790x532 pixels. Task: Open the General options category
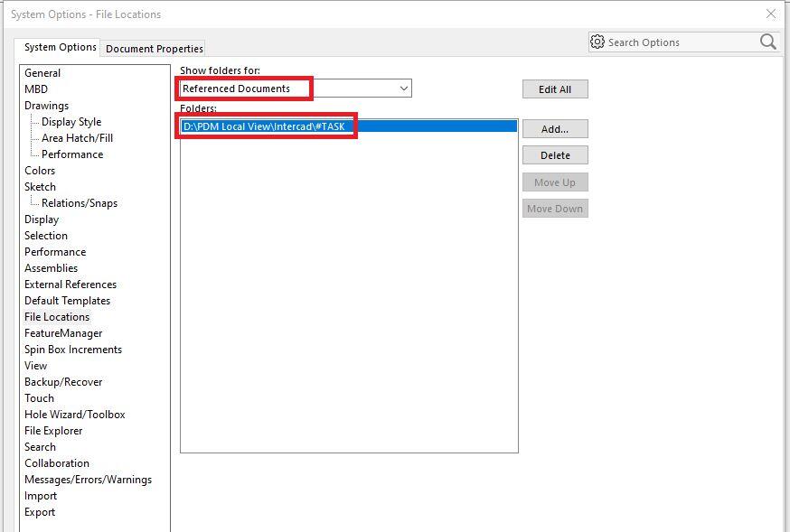tap(42, 73)
